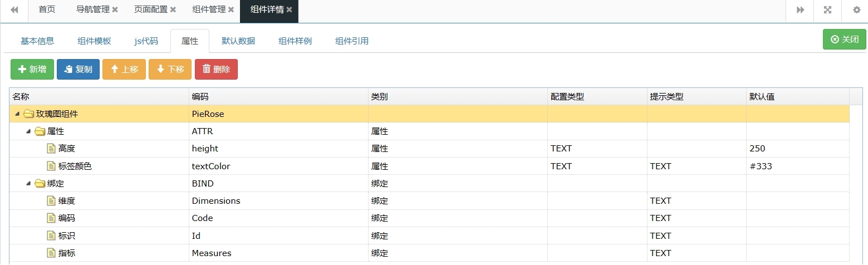Collapse the 绑定 BIND tree node

pyautogui.click(x=28, y=184)
